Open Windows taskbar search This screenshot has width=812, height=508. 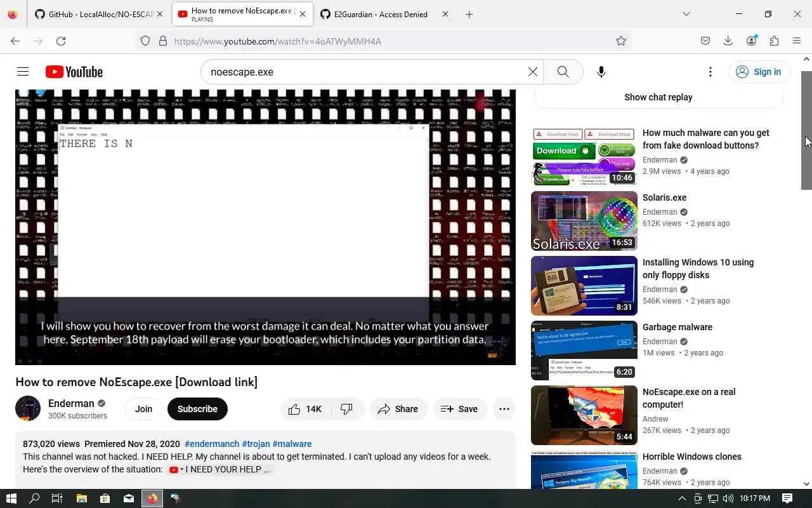[x=34, y=498]
